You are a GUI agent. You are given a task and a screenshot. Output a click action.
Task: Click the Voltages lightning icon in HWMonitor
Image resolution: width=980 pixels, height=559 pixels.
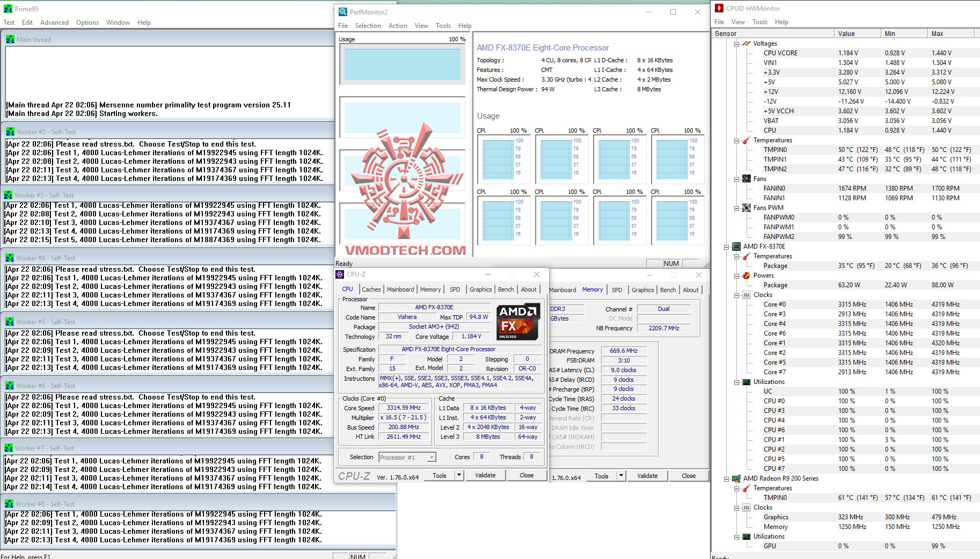[x=746, y=43]
